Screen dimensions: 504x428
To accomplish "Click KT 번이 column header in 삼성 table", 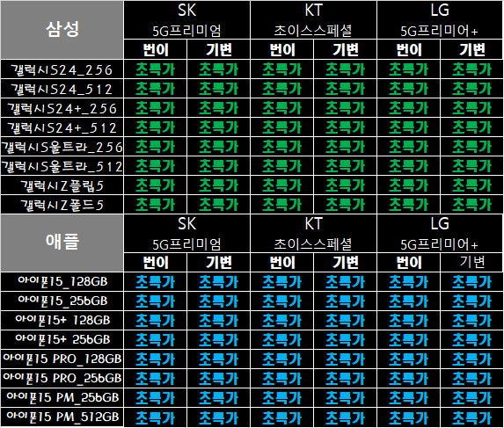I will pos(281,49).
